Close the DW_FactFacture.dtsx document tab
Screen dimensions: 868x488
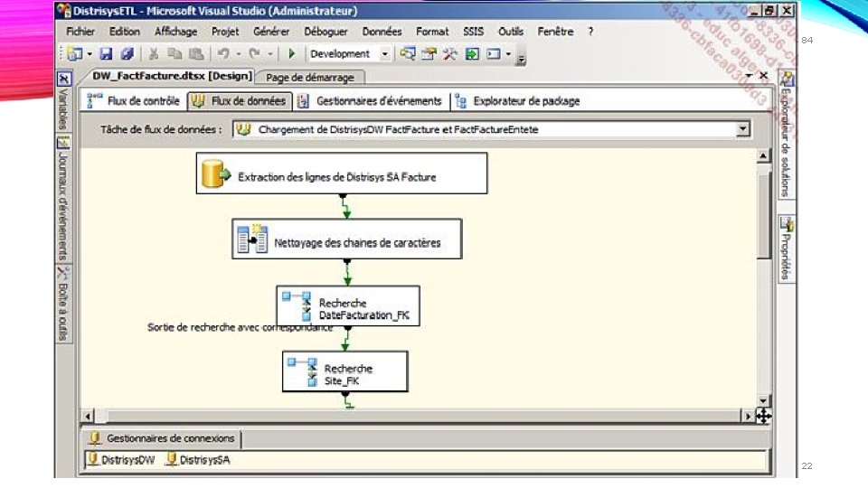[764, 75]
